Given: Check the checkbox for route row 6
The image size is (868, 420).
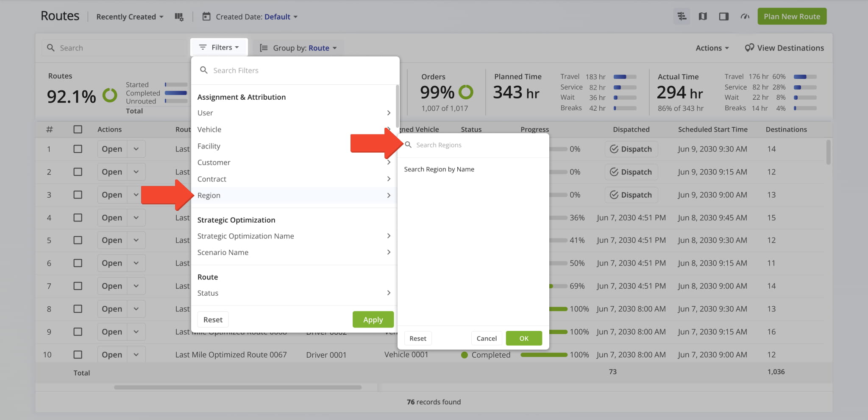Looking at the screenshot, I should point(78,263).
